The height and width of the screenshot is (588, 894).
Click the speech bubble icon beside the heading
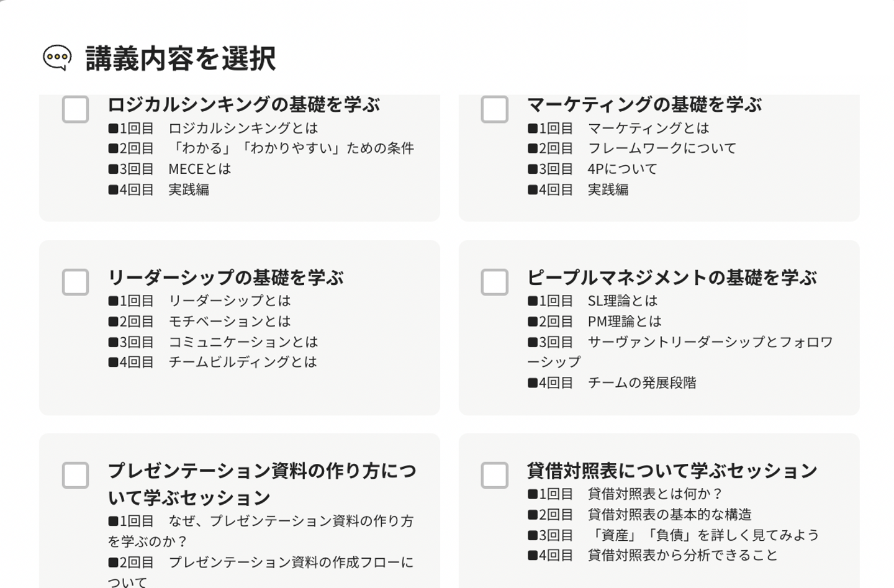(x=57, y=58)
